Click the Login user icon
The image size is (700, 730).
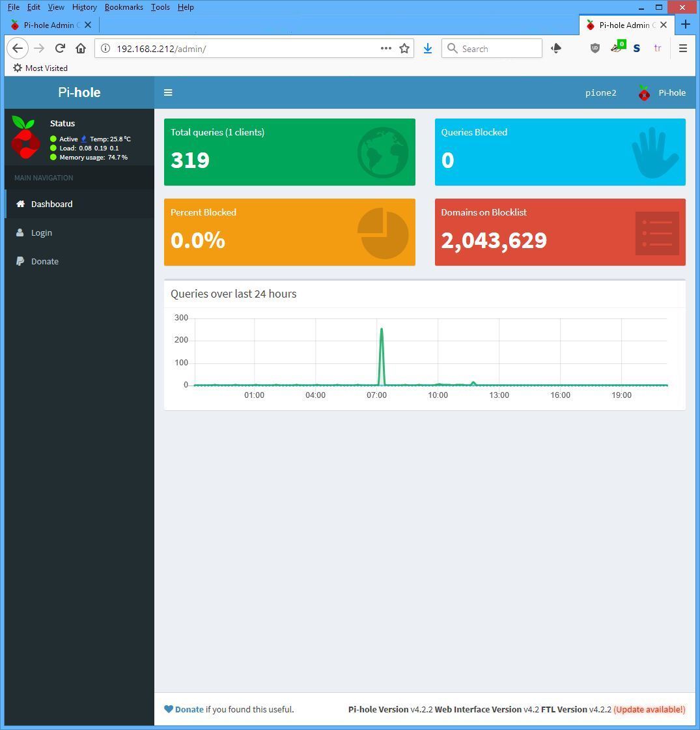(x=20, y=232)
